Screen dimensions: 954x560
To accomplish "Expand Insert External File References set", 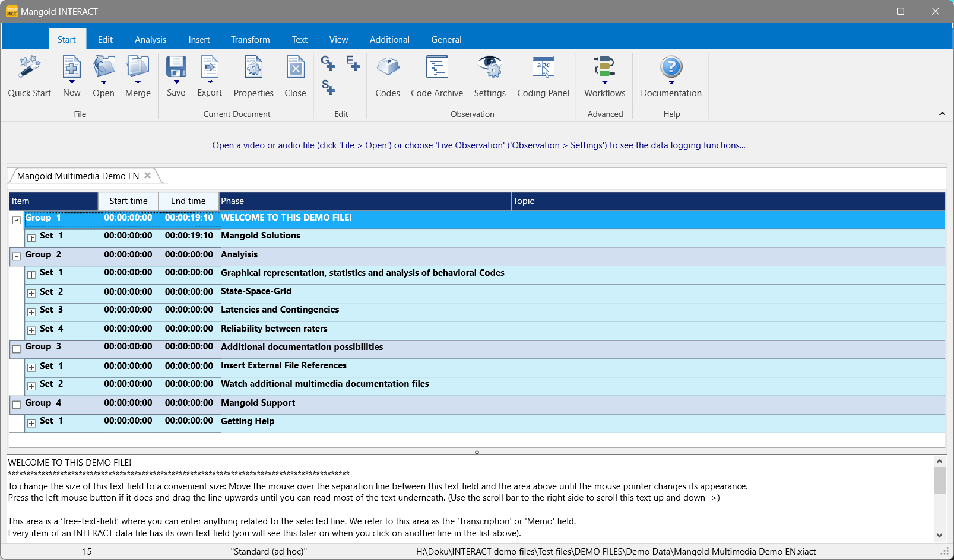I will pyautogui.click(x=31, y=367).
